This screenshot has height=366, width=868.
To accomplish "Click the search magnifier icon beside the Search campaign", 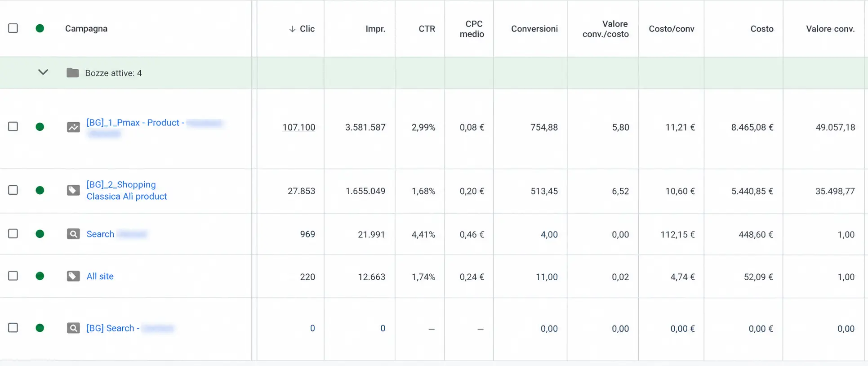I will tap(73, 234).
